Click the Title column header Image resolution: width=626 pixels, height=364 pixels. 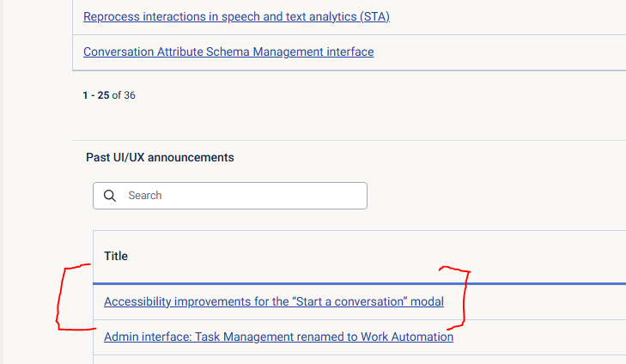coord(116,256)
